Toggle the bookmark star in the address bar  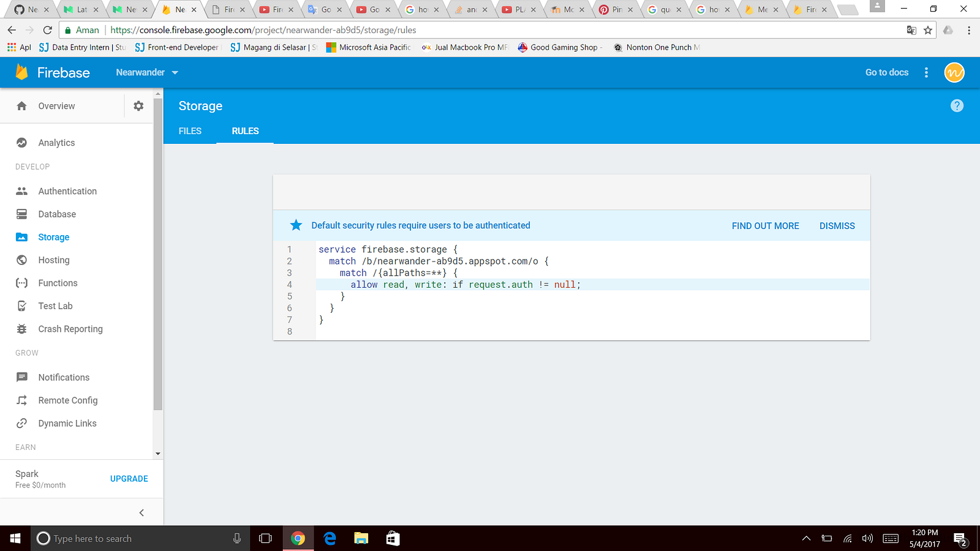(929, 29)
